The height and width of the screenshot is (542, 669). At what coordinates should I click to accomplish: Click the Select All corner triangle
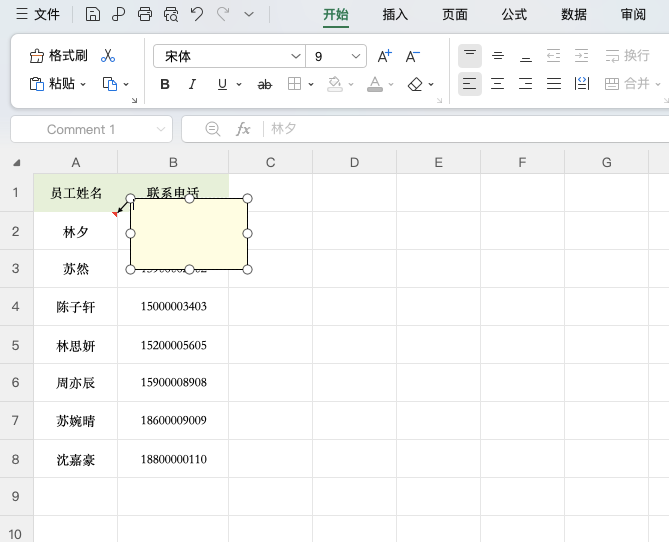(x=17, y=162)
